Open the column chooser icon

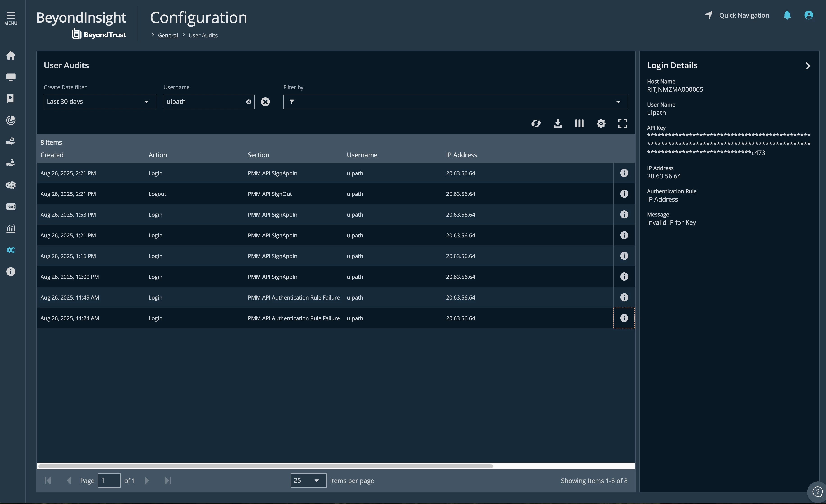point(579,124)
